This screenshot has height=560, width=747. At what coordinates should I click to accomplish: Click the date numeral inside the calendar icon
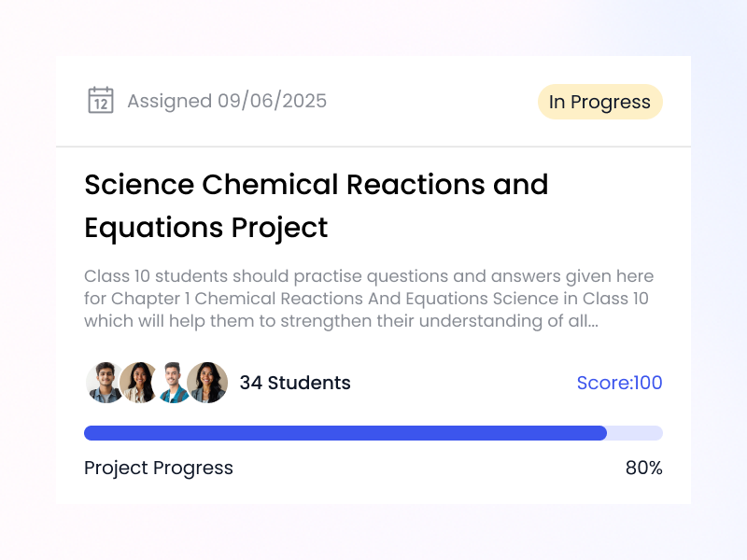(102, 104)
